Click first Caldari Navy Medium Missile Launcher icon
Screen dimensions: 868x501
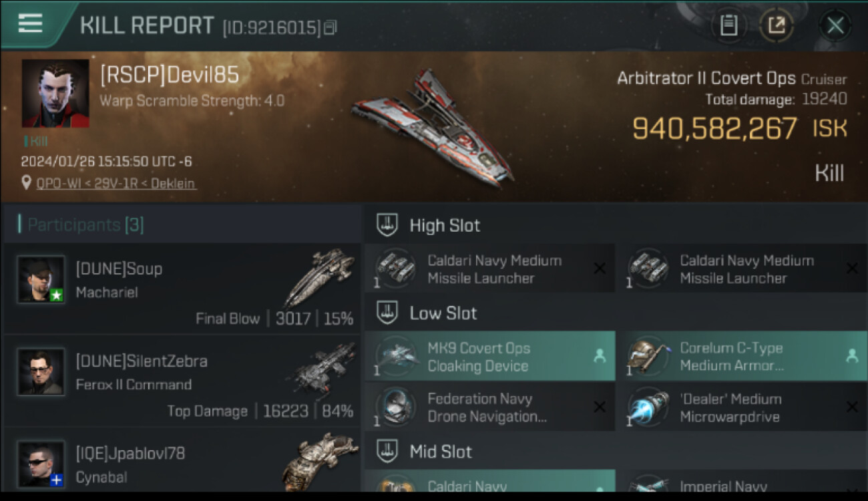coord(397,269)
